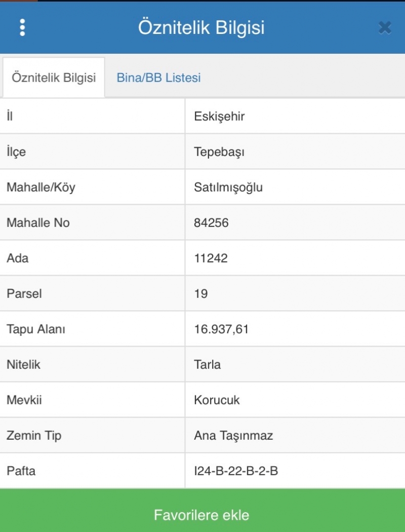Close the Öznitelik Bilgisi panel

[385, 28]
